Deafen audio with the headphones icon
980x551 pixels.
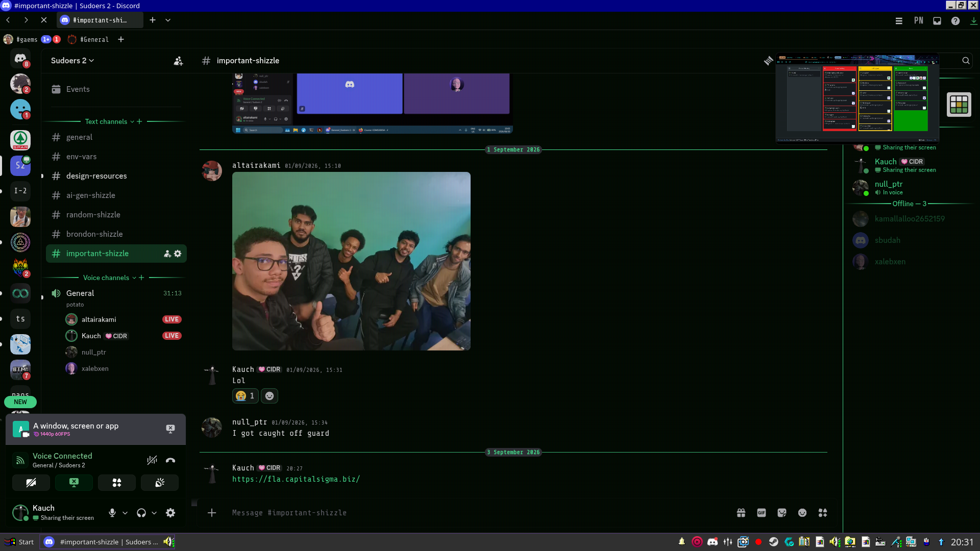[x=141, y=513]
